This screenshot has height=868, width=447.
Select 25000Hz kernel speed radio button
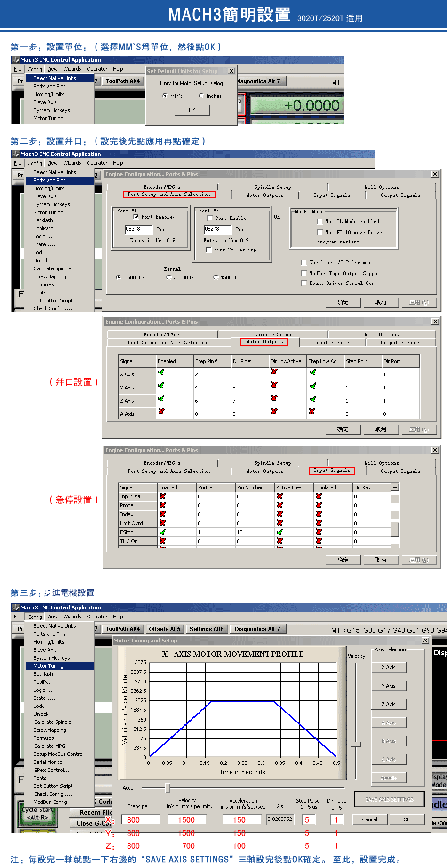(119, 277)
